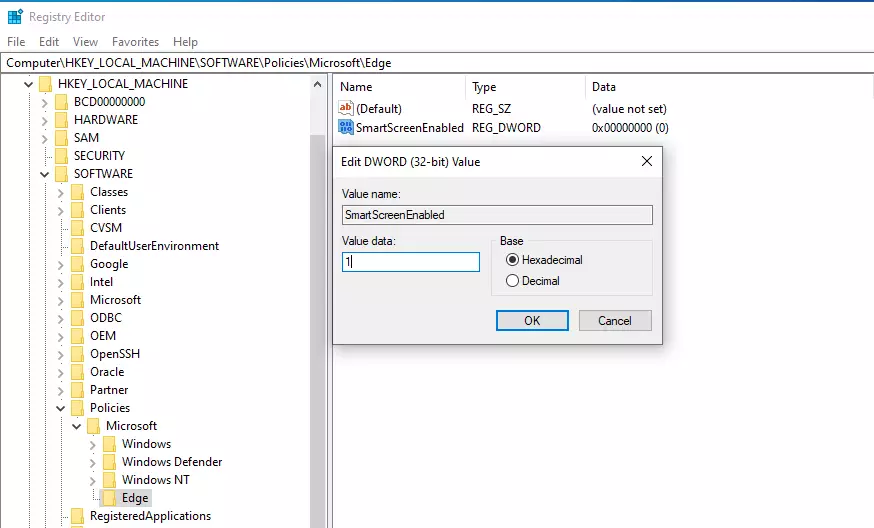874x528 pixels.
Task: Open the View menu
Action: (85, 42)
